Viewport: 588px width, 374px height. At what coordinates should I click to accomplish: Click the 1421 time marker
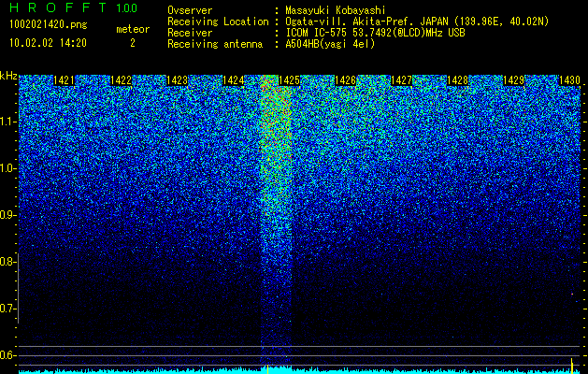pos(65,80)
